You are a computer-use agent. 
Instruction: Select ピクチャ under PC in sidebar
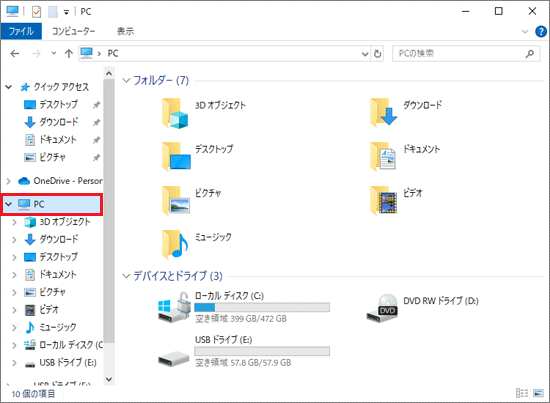[45, 292]
